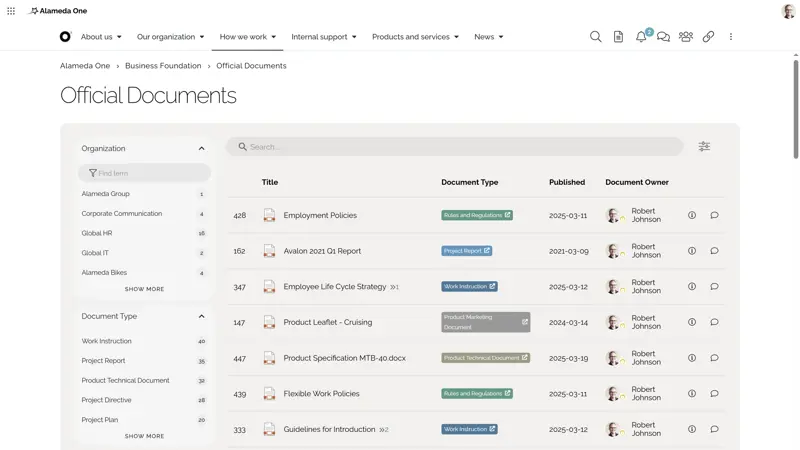The height and width of the screenshot is (450, 800).
Task: Click the Alameda One home logo circle
Action: point(65,37)
